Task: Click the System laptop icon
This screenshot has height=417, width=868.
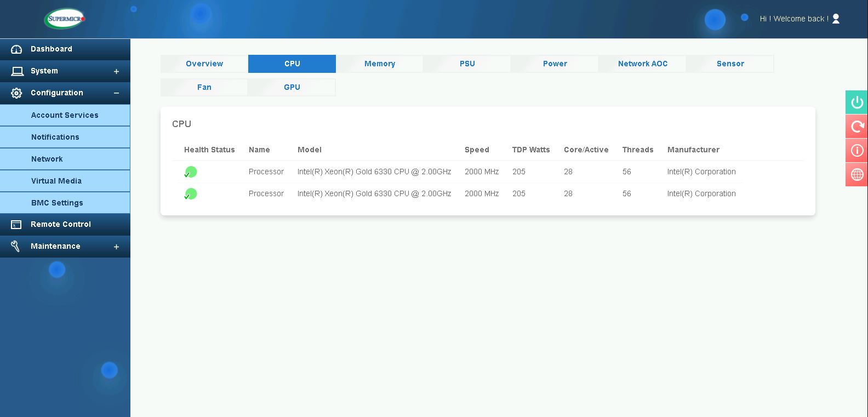Action: (17, 71)
